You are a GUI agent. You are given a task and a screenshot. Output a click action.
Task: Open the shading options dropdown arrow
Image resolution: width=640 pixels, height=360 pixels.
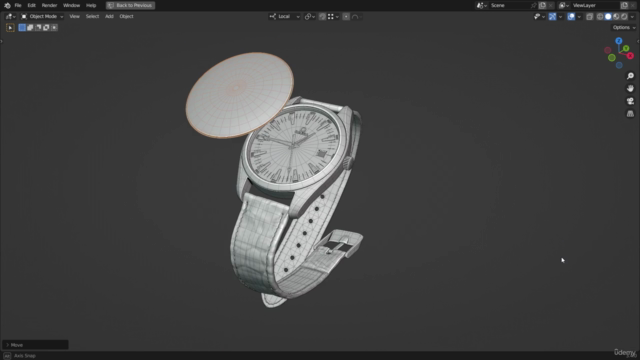click(633, 16)
